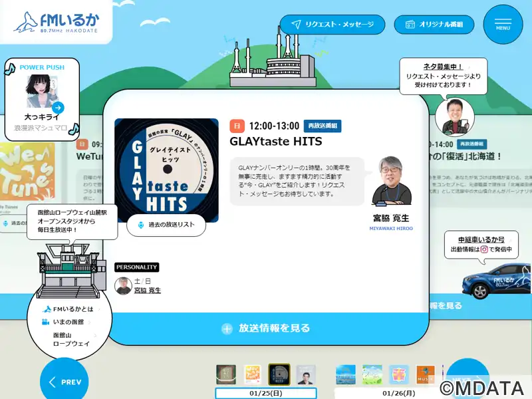Open the small 宮脇 寛生 personality photo

click(x=123, y=286)
